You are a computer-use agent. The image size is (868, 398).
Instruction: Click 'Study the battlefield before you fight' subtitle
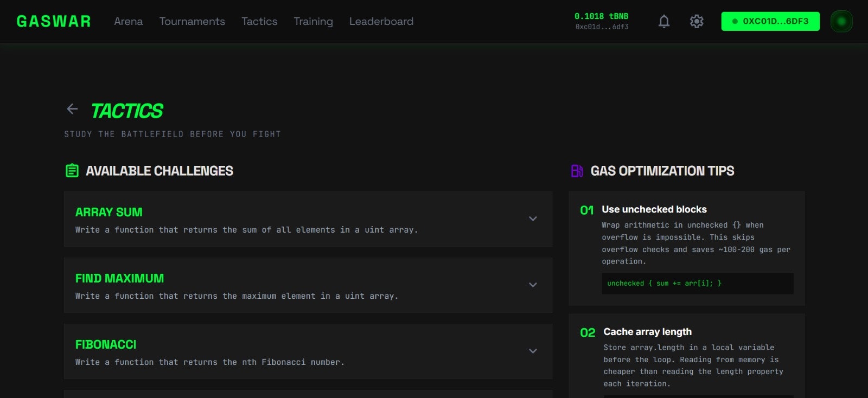173,134
